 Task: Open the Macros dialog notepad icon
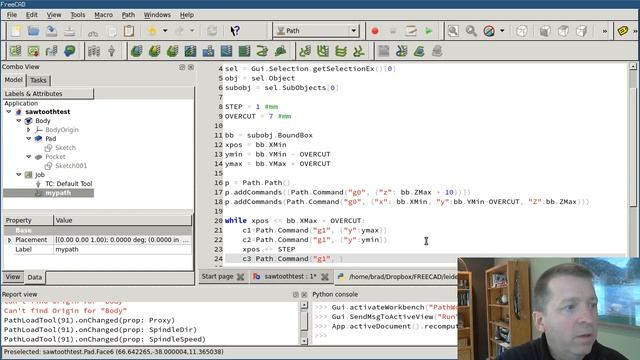(x=411, y=31)
